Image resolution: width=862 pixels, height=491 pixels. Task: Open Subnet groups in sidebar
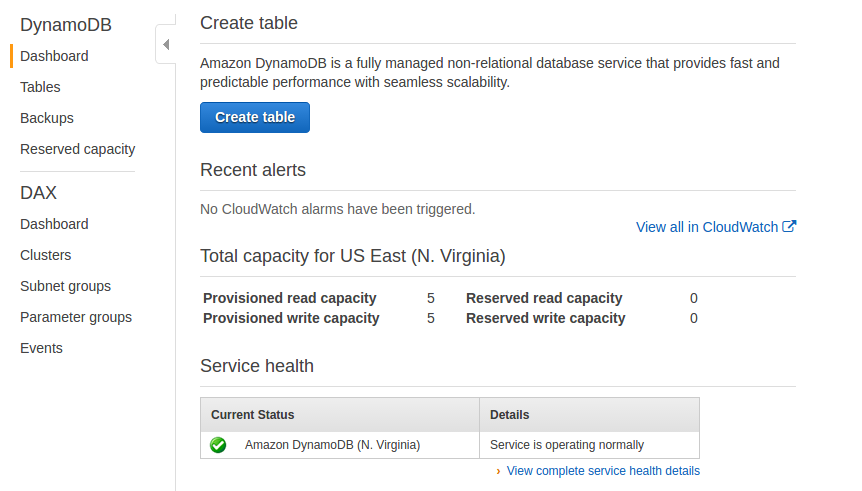click(66, 286)
